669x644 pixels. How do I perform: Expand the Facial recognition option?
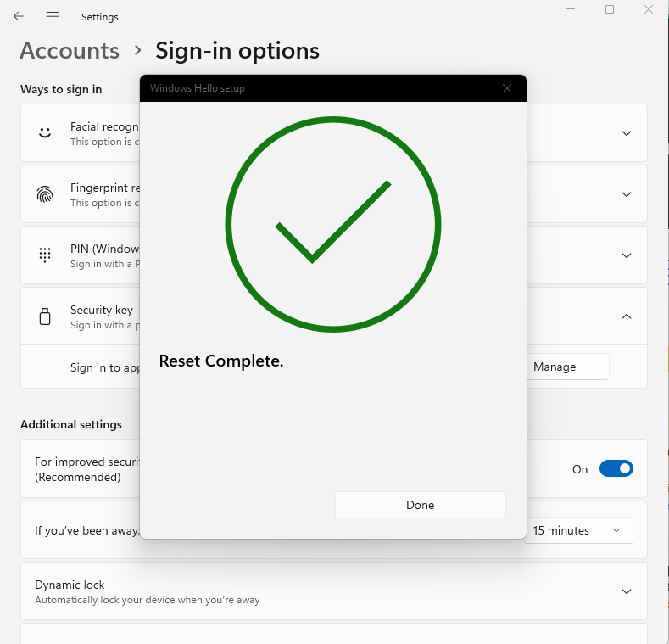click(x=627, y=133)
